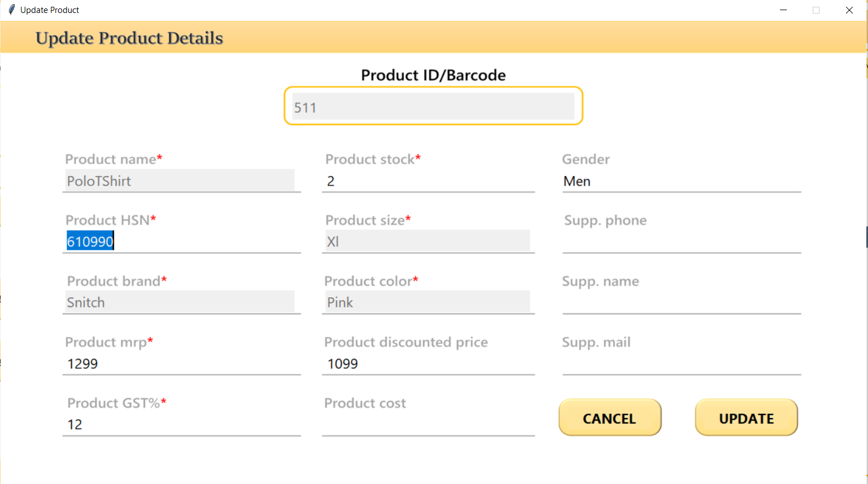
Task: Select the Product color field showing Pink
Action: click(x=428, y=302)
